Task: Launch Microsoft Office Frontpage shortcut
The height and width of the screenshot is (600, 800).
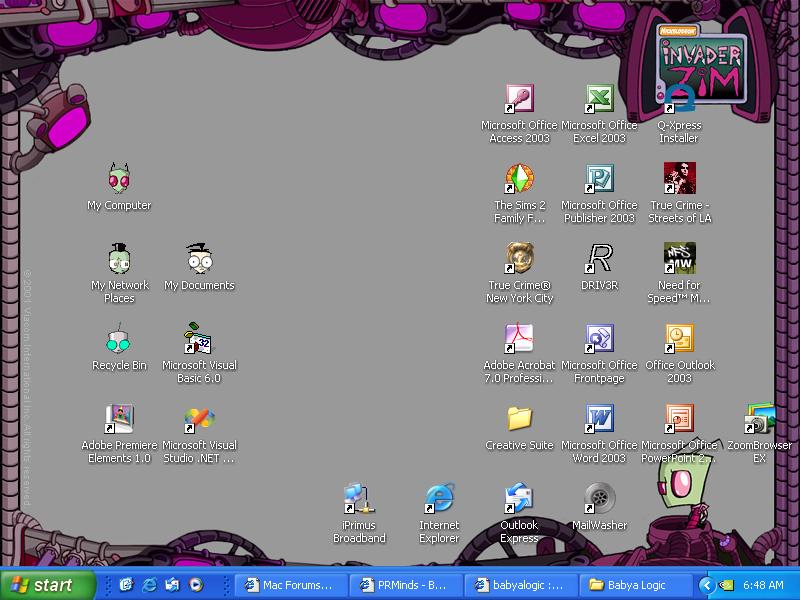Action: coord(599,338)
